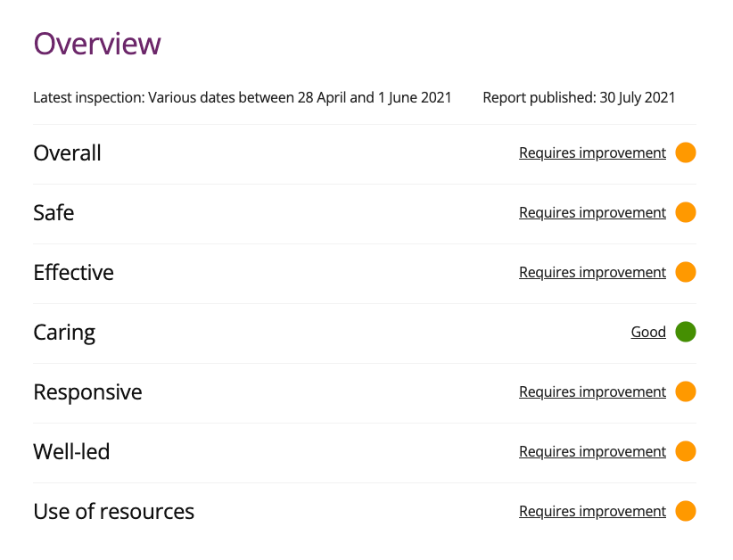
Task: Click the 'Use of resources' row label
Action: (x=113, y=512)
